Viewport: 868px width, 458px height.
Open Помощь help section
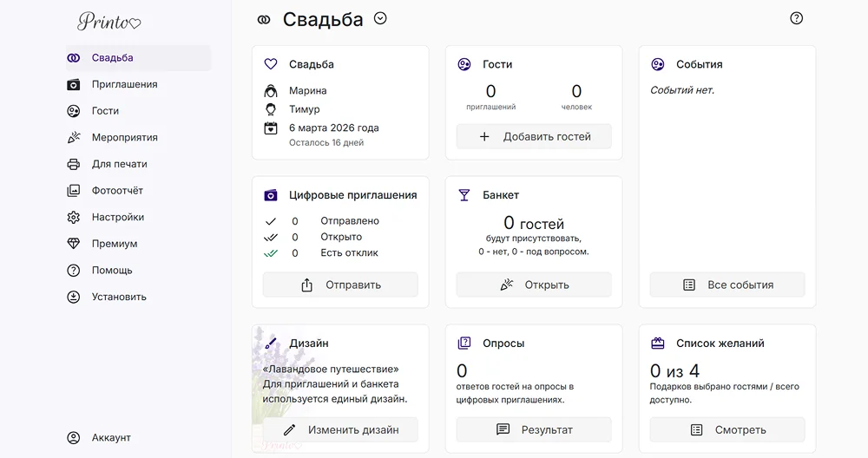tap(111, 270)
